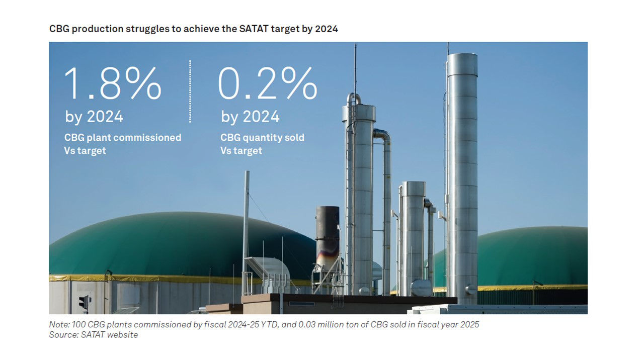
Task: Click the biogas plant photograph
Action: [318, 178]
